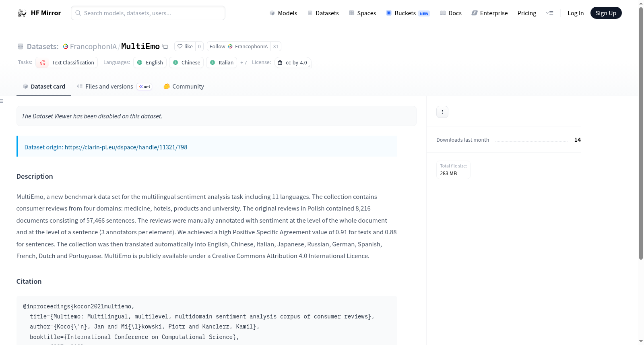Filter by the Italian language tag
The height and width of the screenshot is (345, 644).
222,62
